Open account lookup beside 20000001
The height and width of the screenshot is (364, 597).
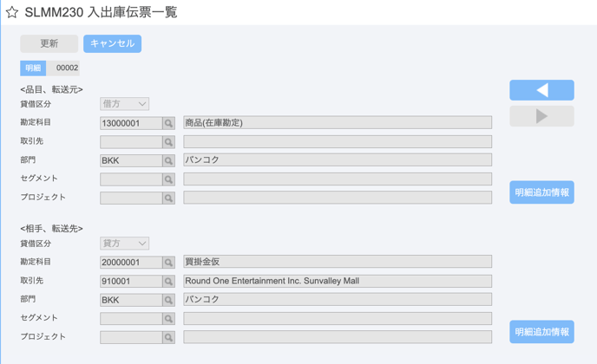click(168, 263)
